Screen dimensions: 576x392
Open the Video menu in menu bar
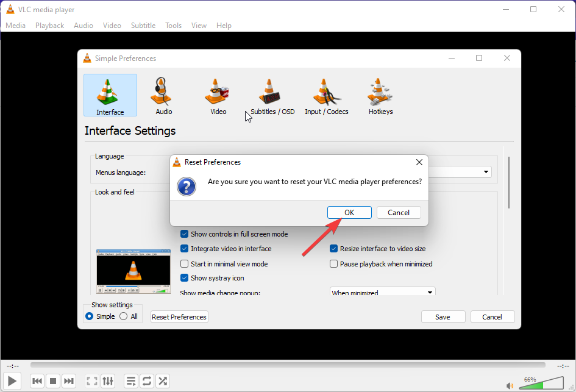click(x=112, y=26)
